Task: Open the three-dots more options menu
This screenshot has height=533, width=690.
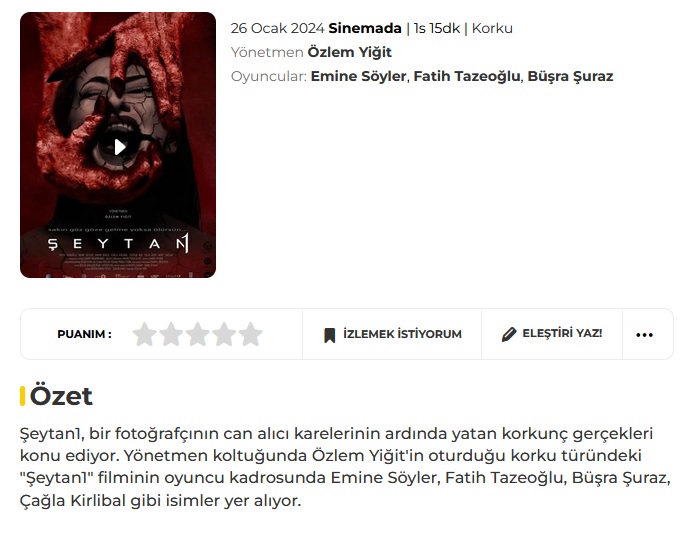Action: coord(644,335)
